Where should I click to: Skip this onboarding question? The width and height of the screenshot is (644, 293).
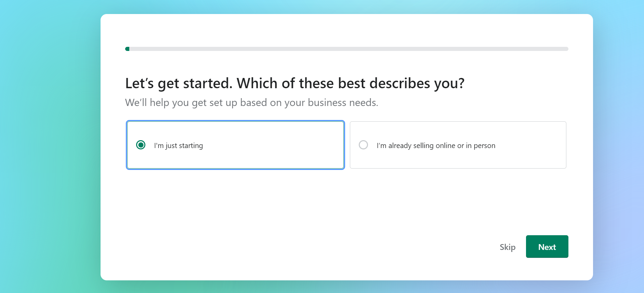(x=508, y=247)
